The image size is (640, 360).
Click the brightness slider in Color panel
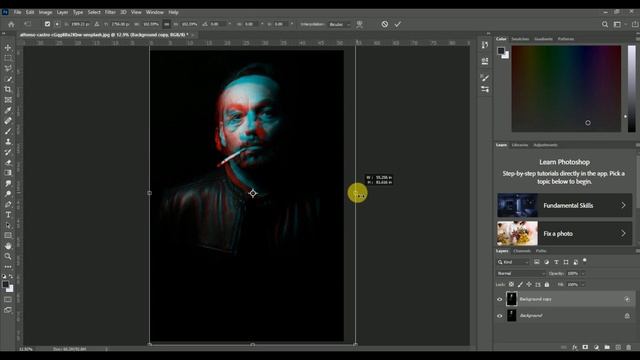coord(631,89)
